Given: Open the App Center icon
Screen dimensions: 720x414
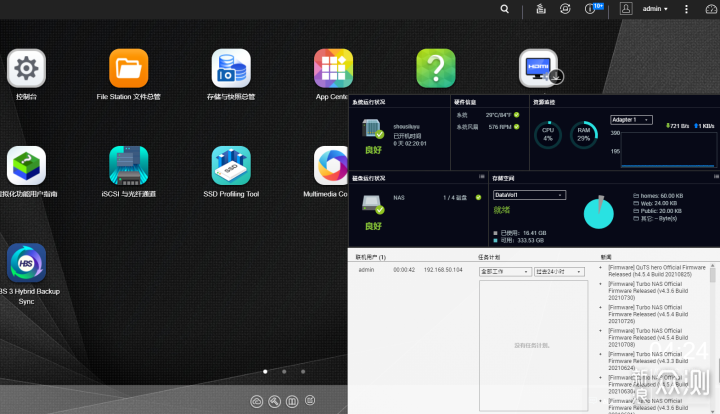Looking at the screenshot, I should tap(333, 68).
